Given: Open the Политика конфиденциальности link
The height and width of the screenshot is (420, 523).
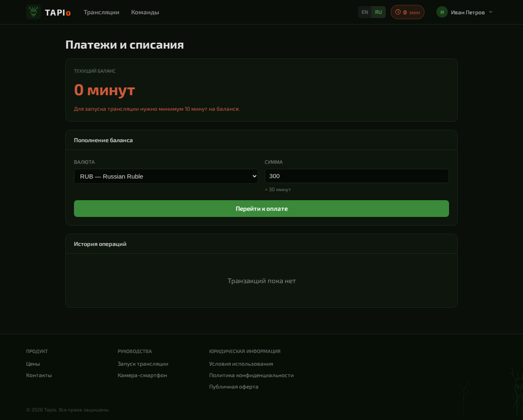Looking at the screenshot, I should pos(251,375).
